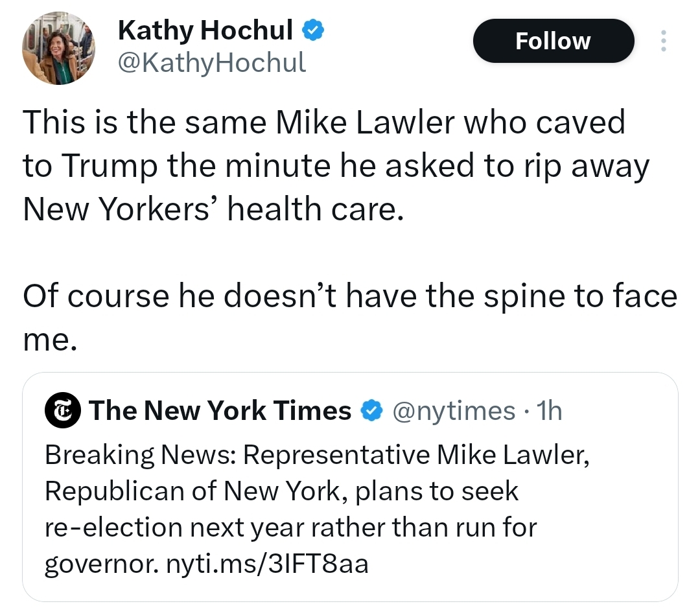Viewport: 700px width, 615px height.
Task: Open The New York Times account name
Action: (220, 410)
